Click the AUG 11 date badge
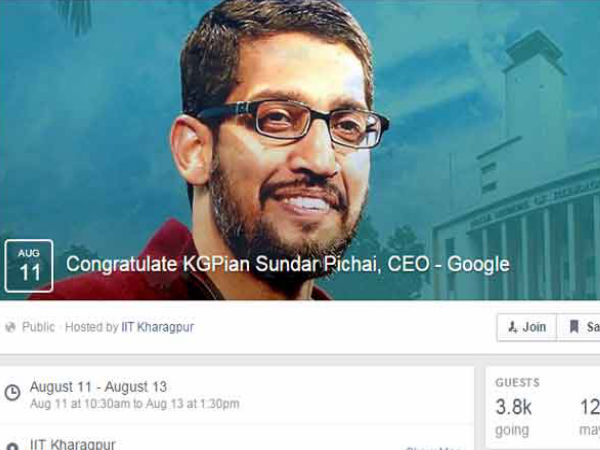Viewport: 600px width, 450px height. 29,266
